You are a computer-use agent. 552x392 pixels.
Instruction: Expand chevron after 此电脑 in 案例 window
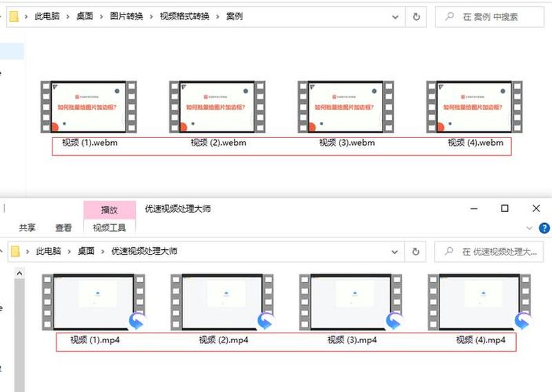coord(68,17)
